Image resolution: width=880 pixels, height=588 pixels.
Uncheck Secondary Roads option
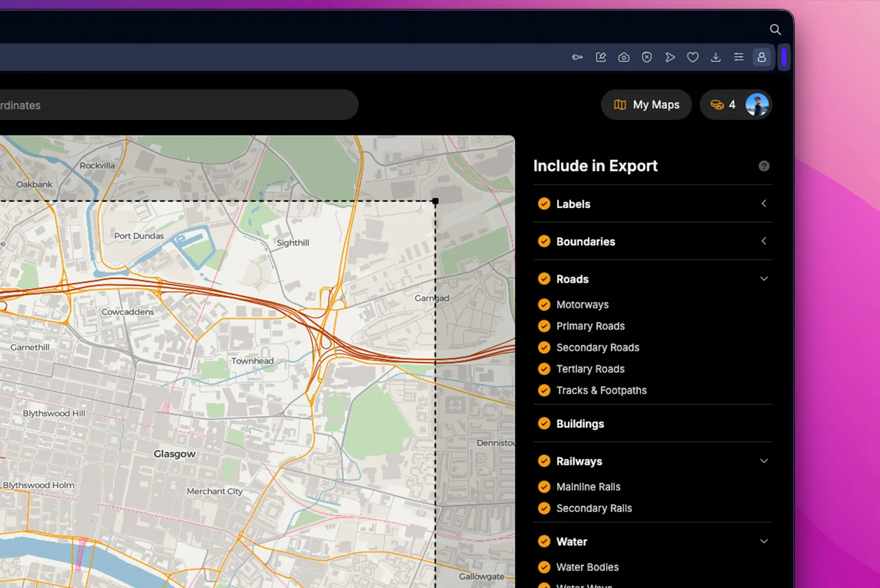(x=544, y=347)
